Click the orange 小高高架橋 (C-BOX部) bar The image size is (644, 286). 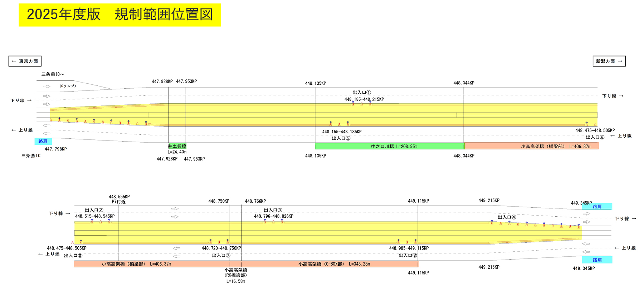click(x=334, y=264)
